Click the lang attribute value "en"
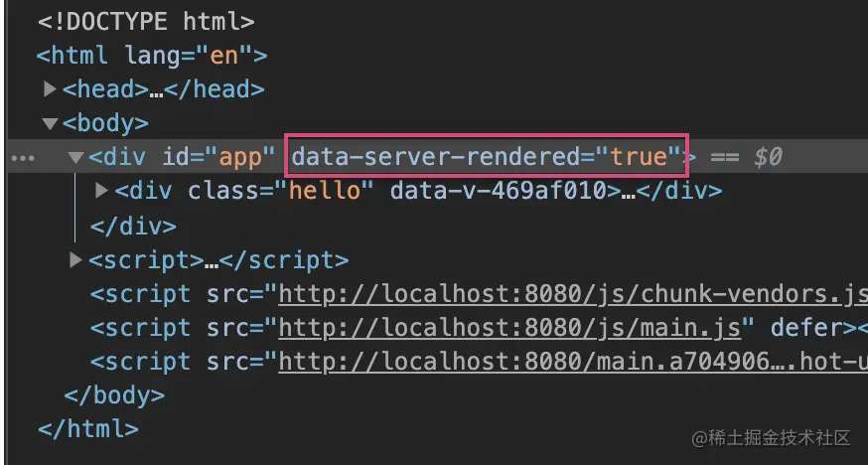This screenshot has width=868, height=465. [223, 56]
